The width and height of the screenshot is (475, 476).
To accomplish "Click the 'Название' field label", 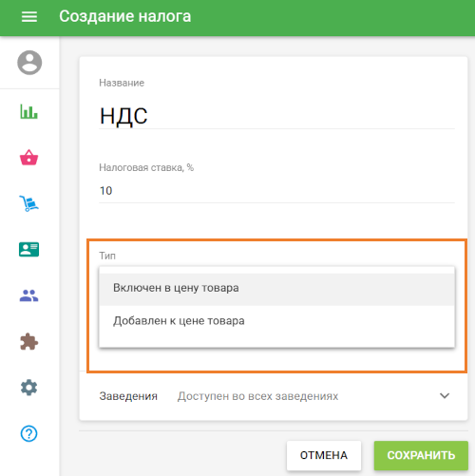I will tap(122, 83).
